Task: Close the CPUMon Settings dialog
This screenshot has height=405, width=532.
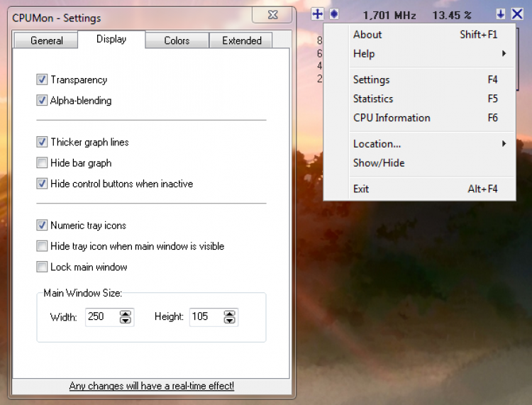Action: coord(272,15)
